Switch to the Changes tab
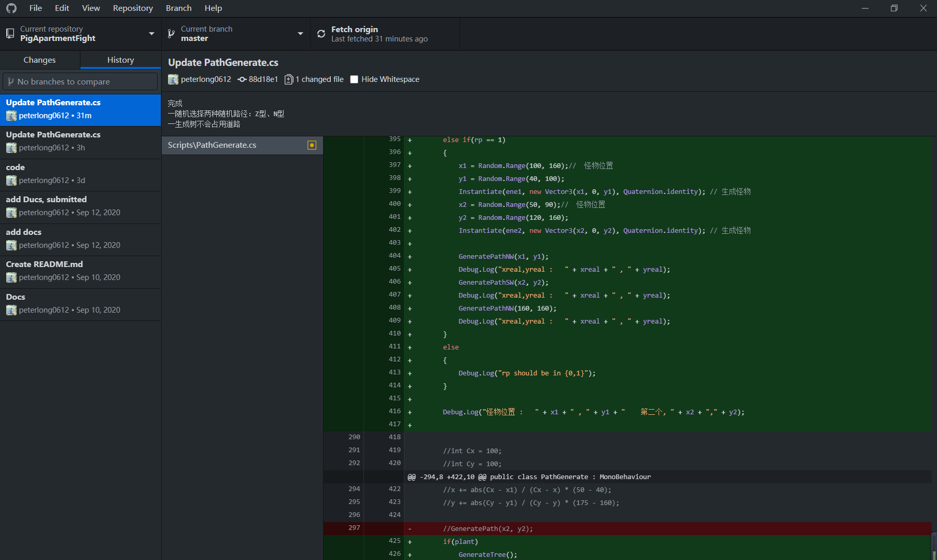This screenshot has height=560, width=937. [x=39, y=60]
